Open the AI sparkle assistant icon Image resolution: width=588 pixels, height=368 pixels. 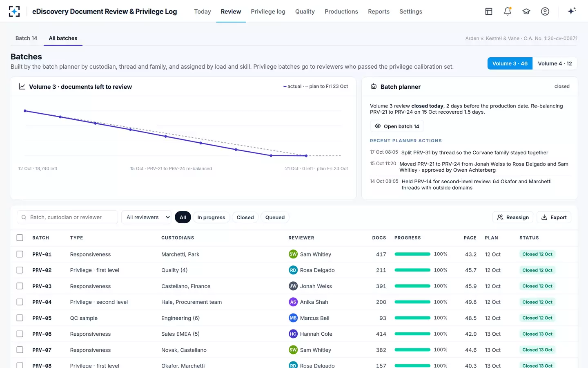(572, 11)
